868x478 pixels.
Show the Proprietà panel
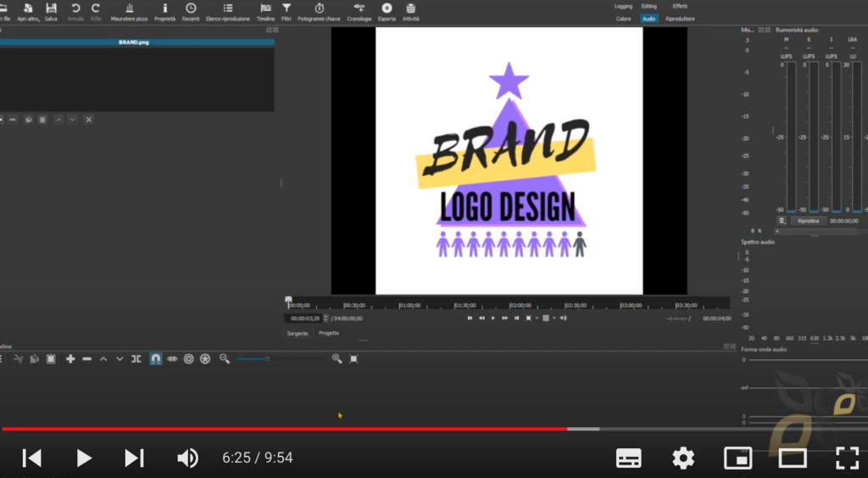[x=164, y=12]
